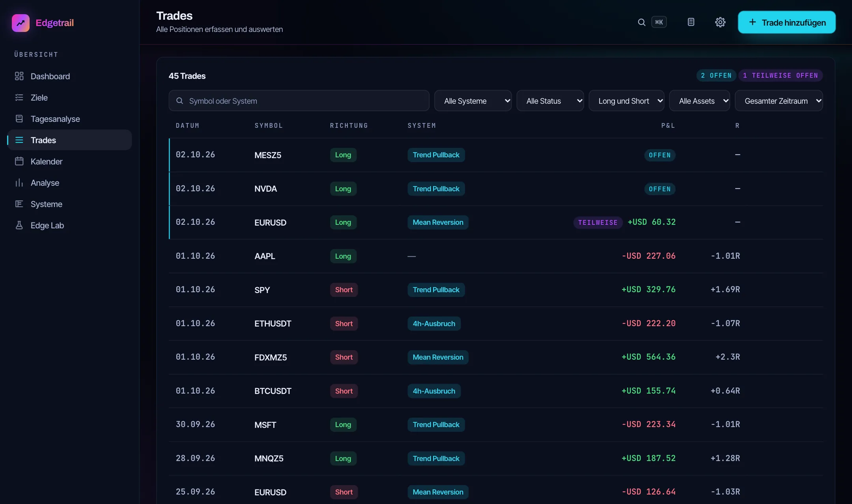The width and height of the screenshot is (852, 504).
Task: Open the Dashboard page
Action: tap(69, 76)
